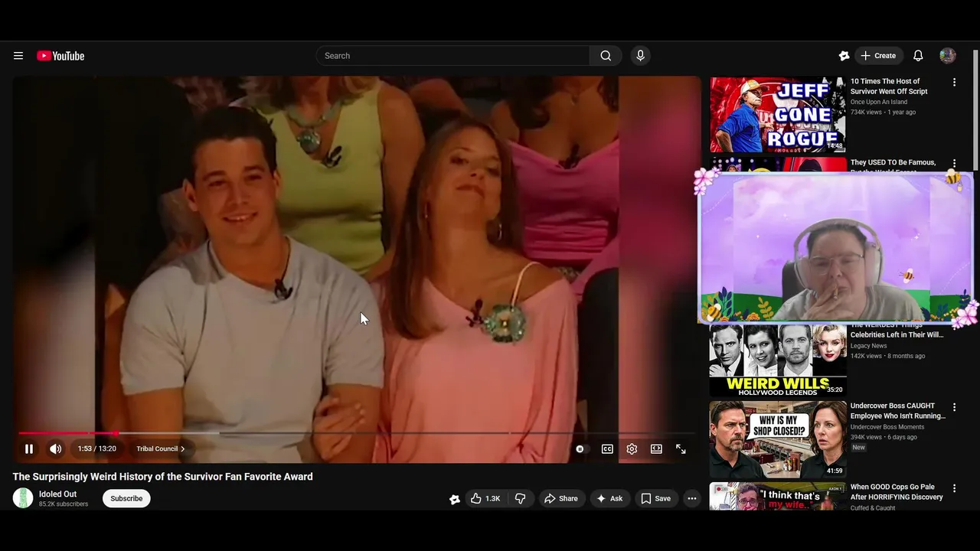The width and height of the screenshot is (980, 551).
Task: Open Weird Wills Hollywood Legends thumbnail
Action: click(x=778, y=360)
